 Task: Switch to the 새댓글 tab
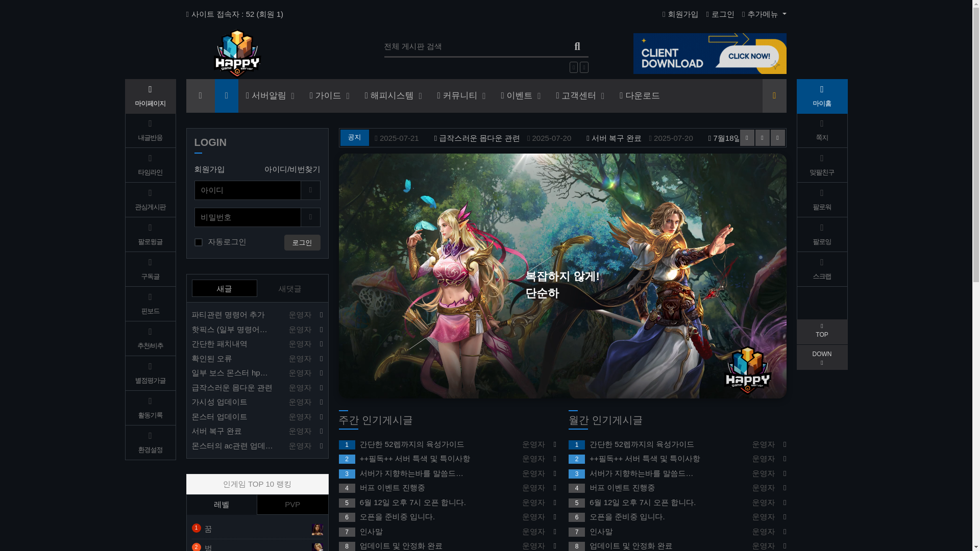pos(290,289)
